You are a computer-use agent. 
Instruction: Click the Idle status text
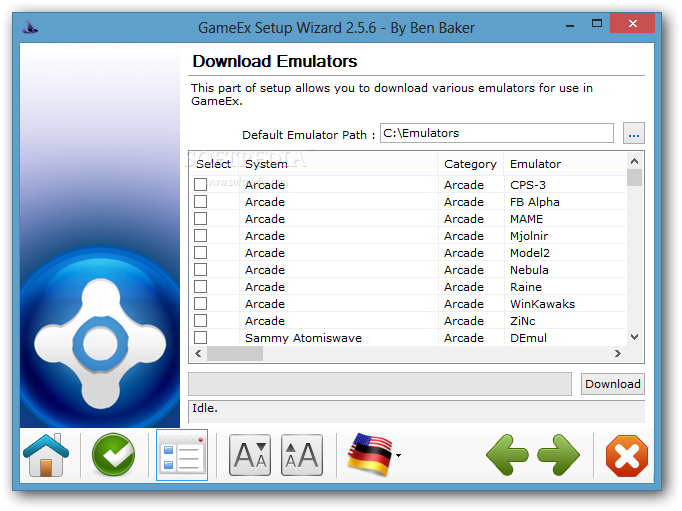[x=205, y=408]
